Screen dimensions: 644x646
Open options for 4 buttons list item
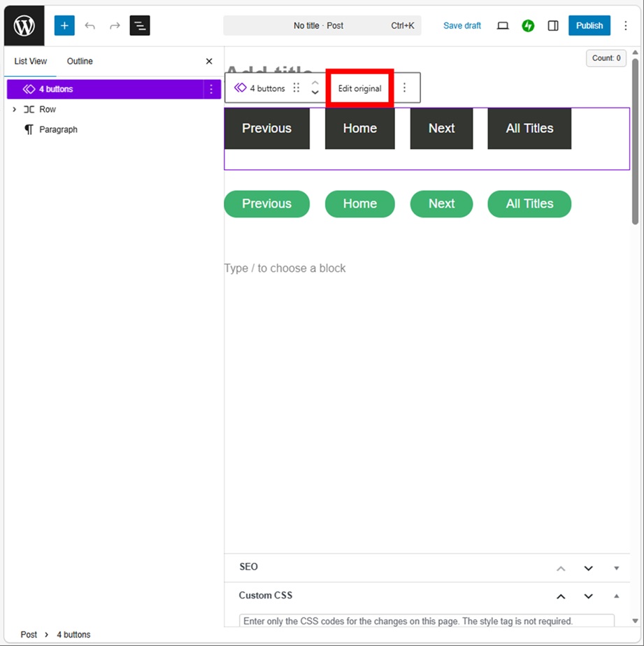coord(211,89)
